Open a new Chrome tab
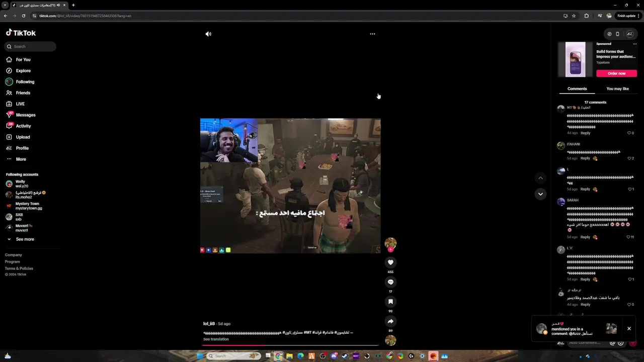The image size is (644, 362). pyautogui.click(x=73, y=5)
